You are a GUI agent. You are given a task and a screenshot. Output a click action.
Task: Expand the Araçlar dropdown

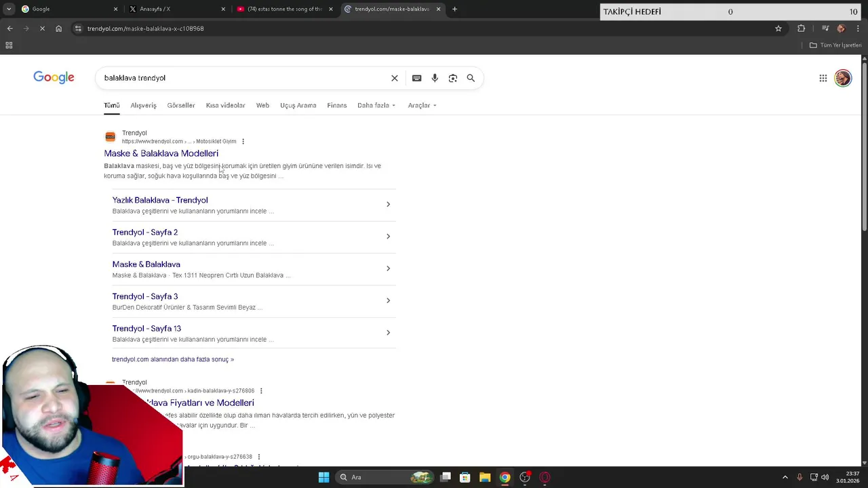click(x=422, y=105)
